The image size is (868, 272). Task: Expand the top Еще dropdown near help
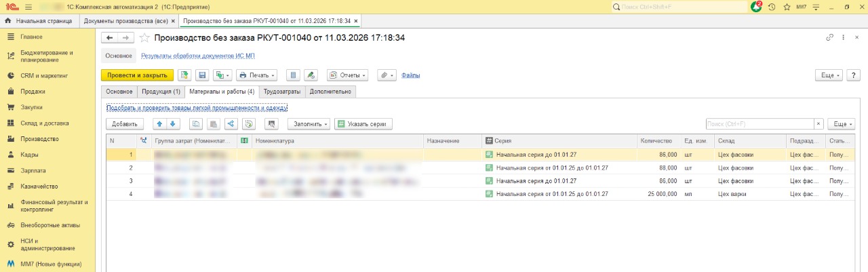(830, 75)
